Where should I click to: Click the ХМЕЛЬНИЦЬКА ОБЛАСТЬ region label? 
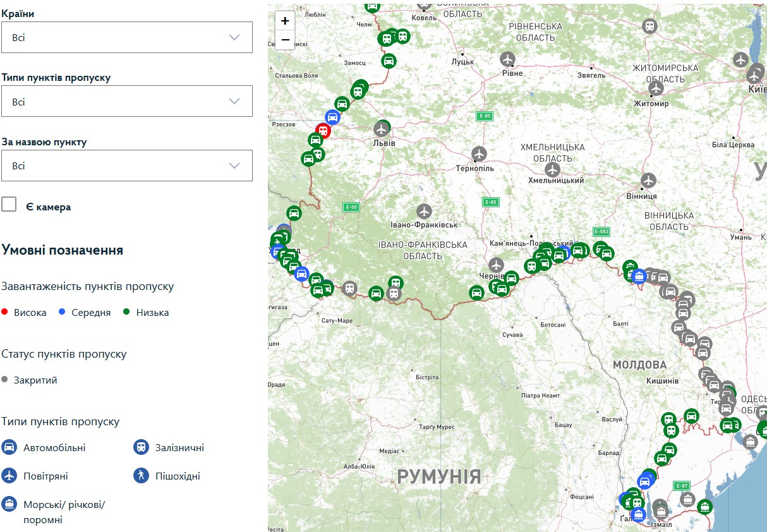553,152
